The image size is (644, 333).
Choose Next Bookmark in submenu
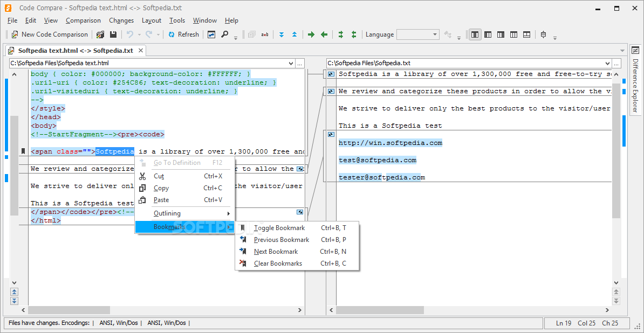tap(297, 252)
